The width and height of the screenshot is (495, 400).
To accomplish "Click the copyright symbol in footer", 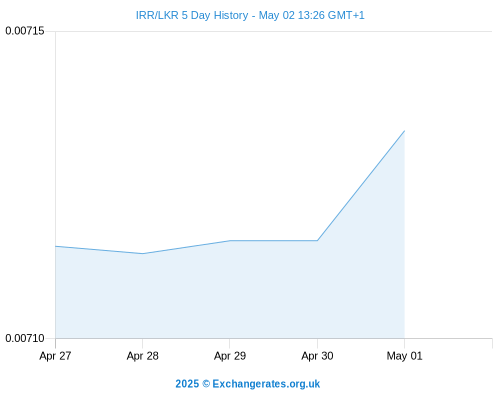I will pyautogui.click(x=206, y=384).
